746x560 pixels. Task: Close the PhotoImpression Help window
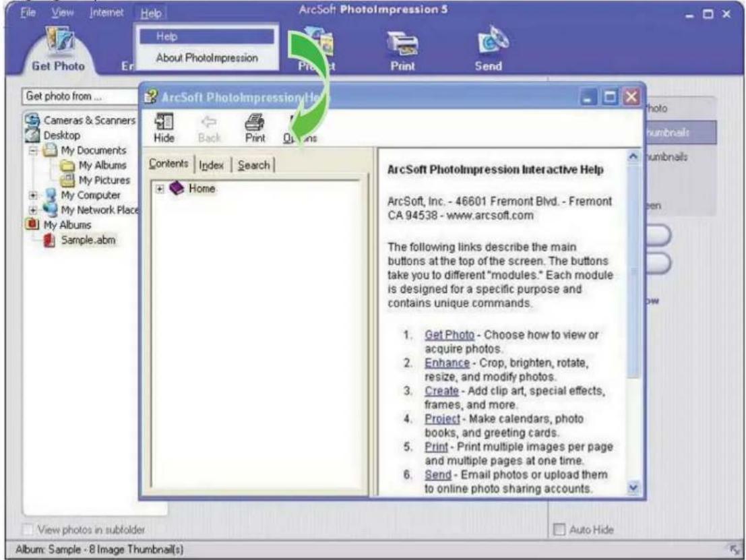[631, 97]
